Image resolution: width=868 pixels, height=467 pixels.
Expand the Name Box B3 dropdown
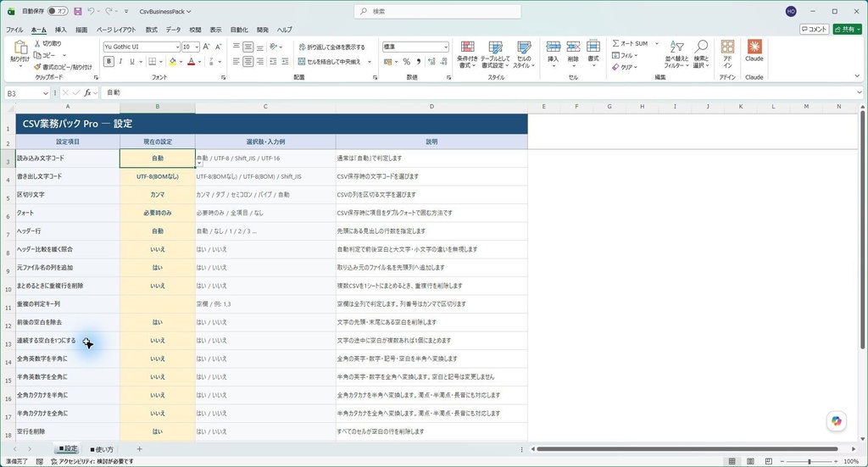tap(46, 93)
